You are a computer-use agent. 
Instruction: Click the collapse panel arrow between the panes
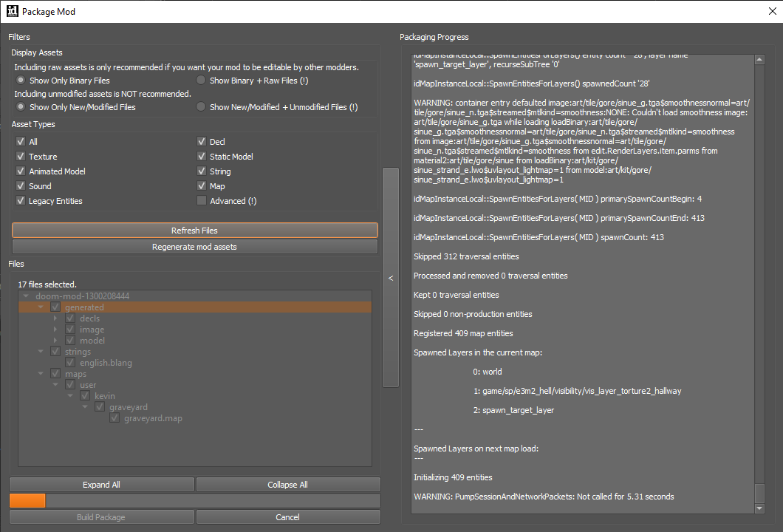pyautogui.click(x=391, y=278)
